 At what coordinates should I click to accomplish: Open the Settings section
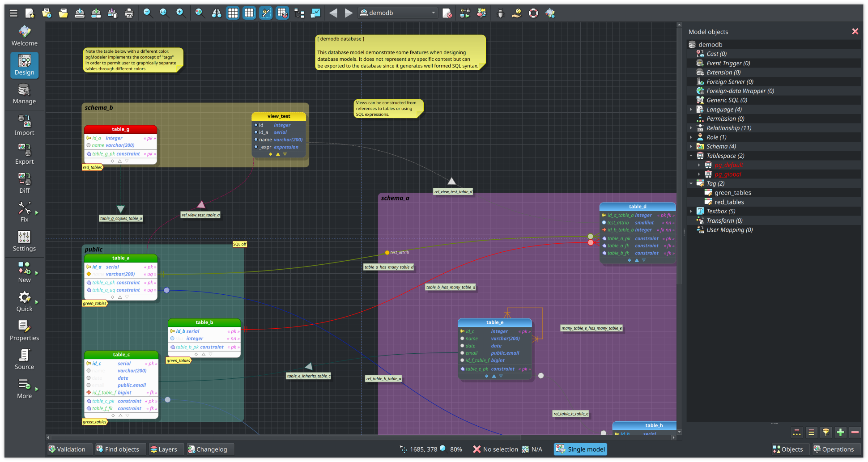(25, 242)
